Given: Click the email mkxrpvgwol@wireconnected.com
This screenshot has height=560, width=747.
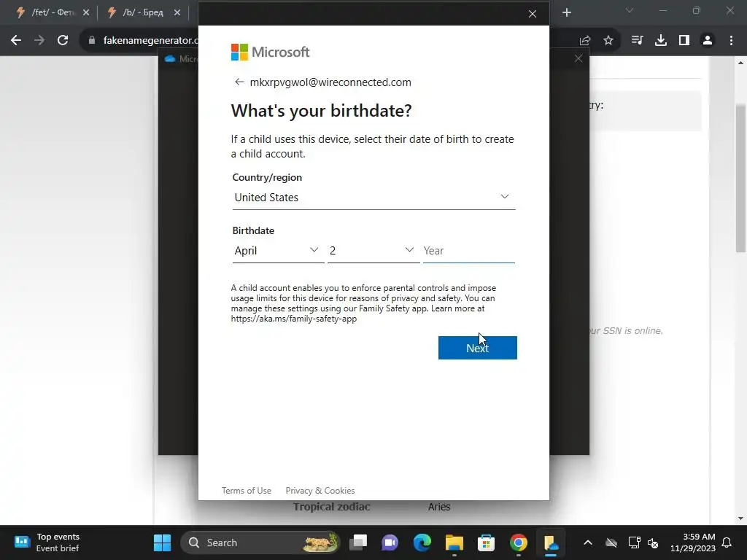Looking at the screenshot, I should tap(330, 82).
